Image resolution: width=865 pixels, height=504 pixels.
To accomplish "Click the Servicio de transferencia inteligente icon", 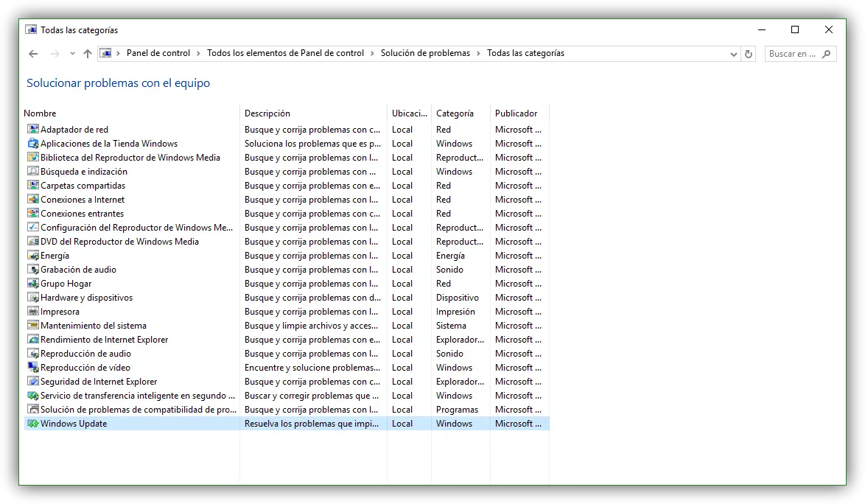I will [x=33, y=396].
